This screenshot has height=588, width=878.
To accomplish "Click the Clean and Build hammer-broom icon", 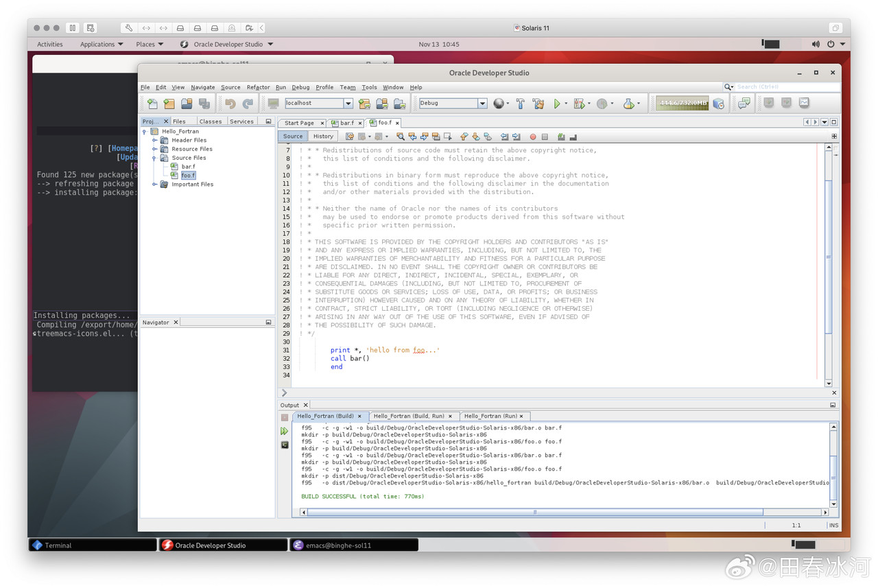I will [538, 104].
